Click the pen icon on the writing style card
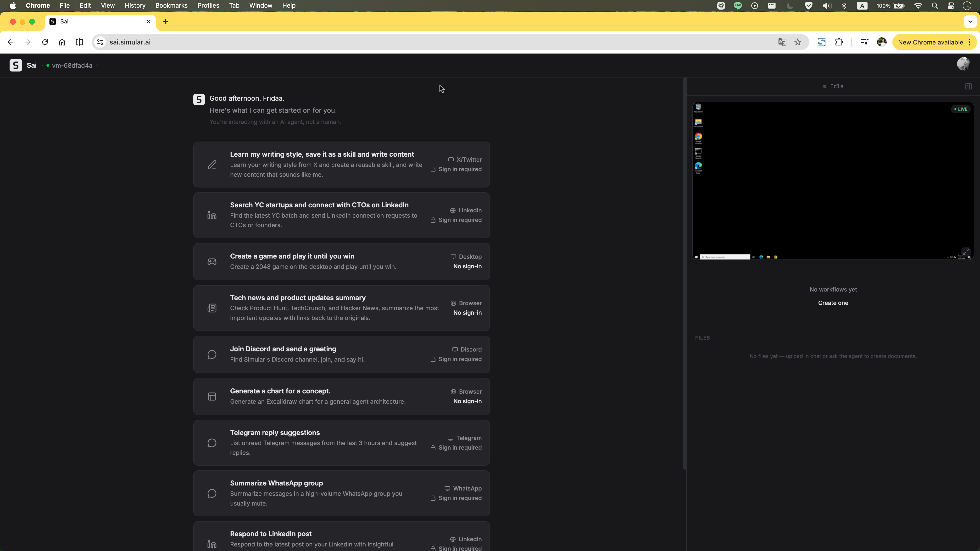The image size is (980, 551). [x=212, y=164]
